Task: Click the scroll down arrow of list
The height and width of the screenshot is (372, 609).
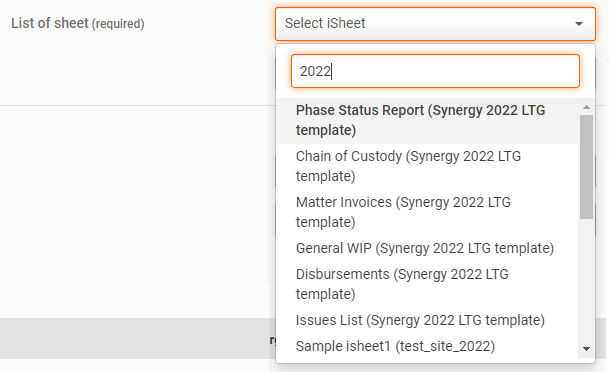Action: tap(586, 349)
